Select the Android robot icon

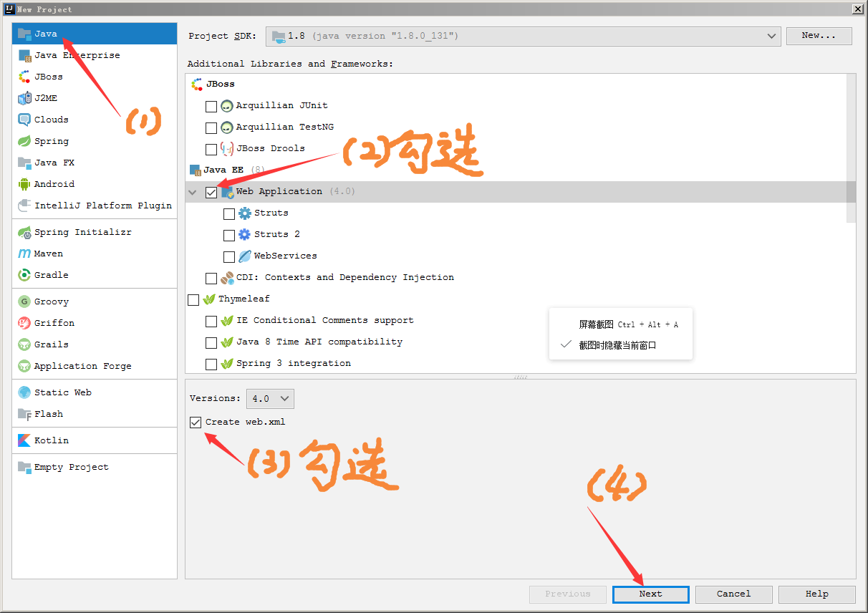point(24,184)
